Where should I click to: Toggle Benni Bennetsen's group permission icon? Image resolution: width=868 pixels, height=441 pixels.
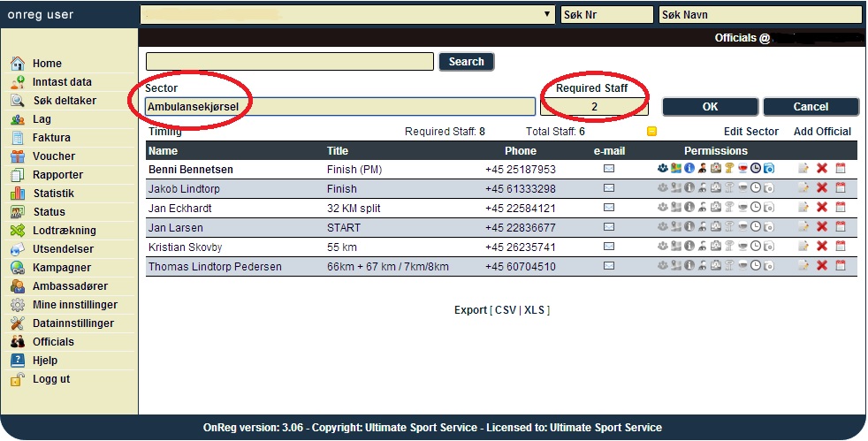[x=663, y=168]
